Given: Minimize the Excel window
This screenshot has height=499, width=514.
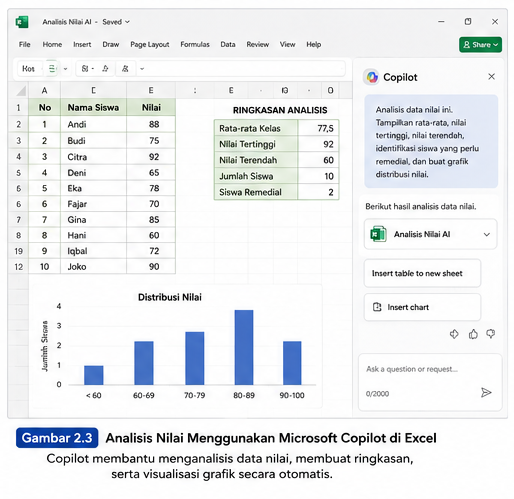Looking at the screenshot, I should coord(441,22).
